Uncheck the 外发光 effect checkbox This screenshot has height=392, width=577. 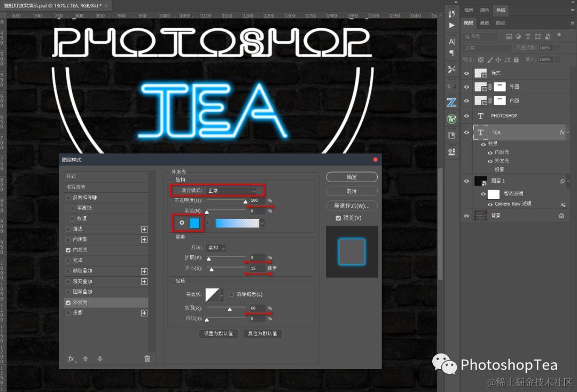(68, 303)
